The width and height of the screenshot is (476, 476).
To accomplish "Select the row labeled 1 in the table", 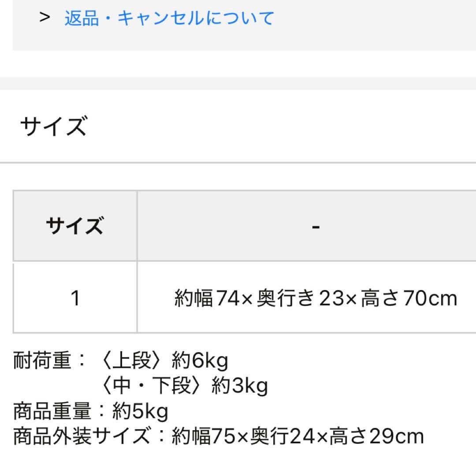I will [75, 297].
